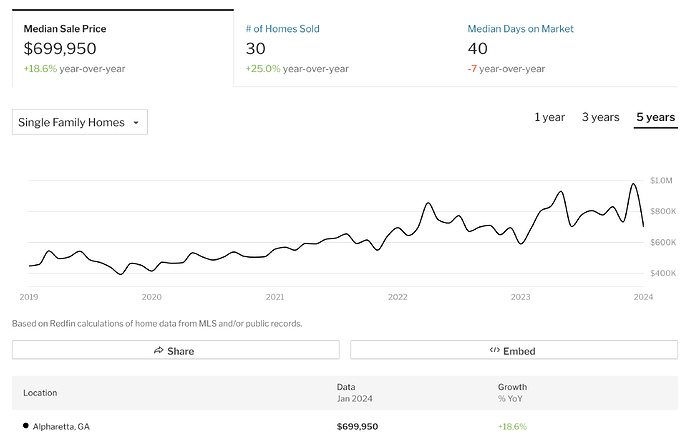Screen dimensions: 690x441
Task: Select the 5 years time range
Action: 655,118
